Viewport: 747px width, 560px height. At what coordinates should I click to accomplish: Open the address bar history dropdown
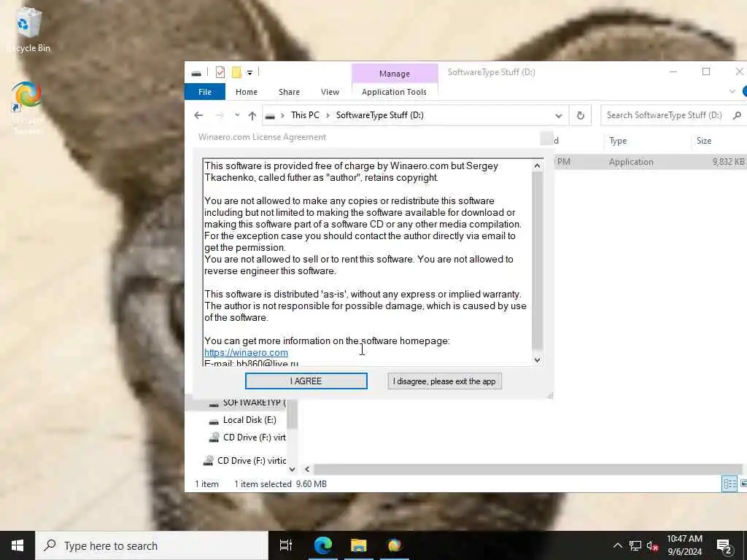pyautogui.click(x=558, y=115)
